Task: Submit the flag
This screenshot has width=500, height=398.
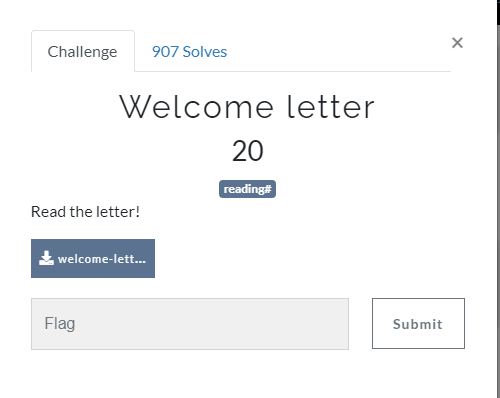Action: (418, 323)
